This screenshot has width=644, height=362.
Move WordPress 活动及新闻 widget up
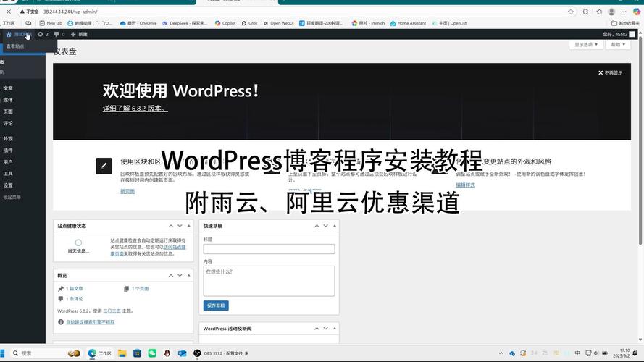point(317,329)
